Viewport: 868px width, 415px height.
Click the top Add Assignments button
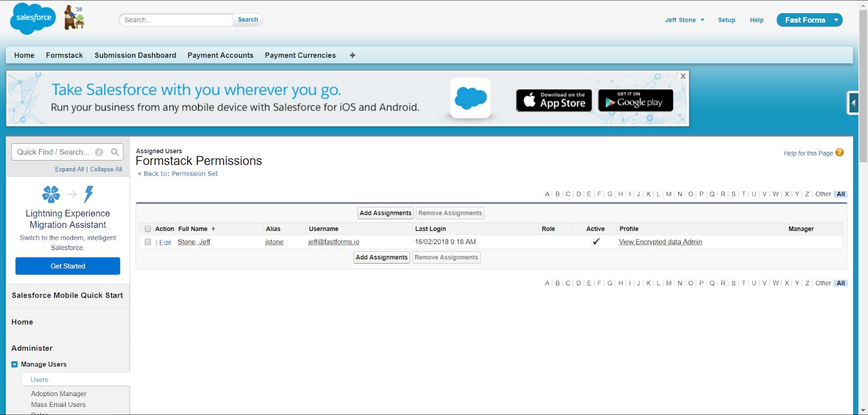click(385, 213)
